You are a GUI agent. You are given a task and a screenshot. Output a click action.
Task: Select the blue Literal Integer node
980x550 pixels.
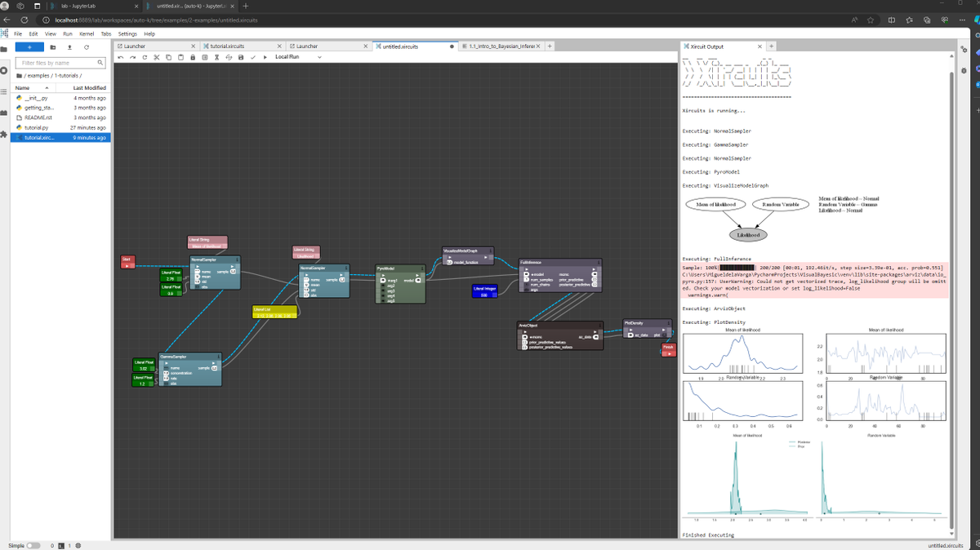click(485, 291)
